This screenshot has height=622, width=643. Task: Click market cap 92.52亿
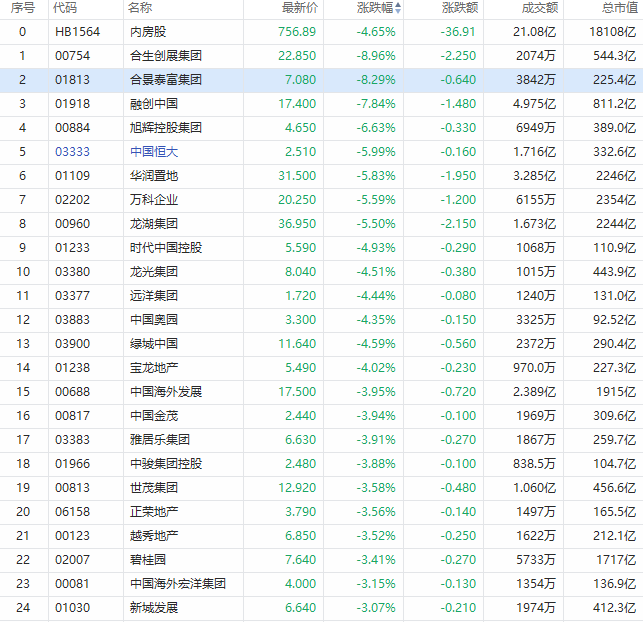[615, 319]
